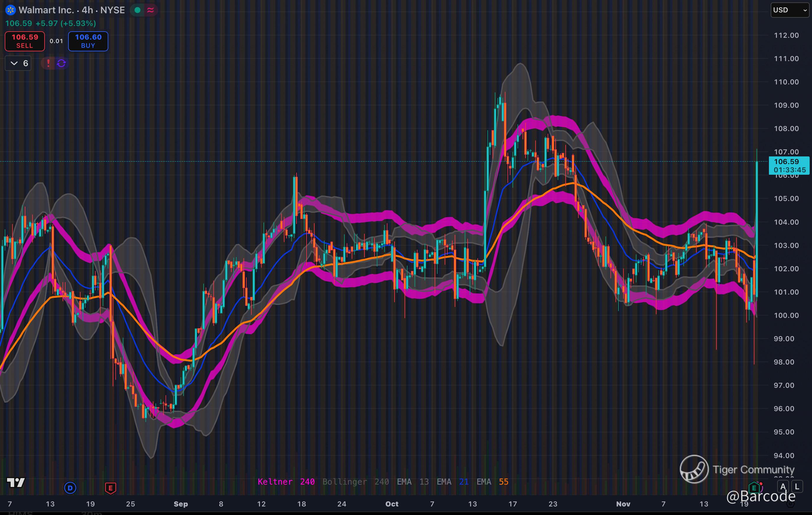Screen dimensions: 812x515
Task: Click the Walmart logo icon
Action: [x=10, y=10]
